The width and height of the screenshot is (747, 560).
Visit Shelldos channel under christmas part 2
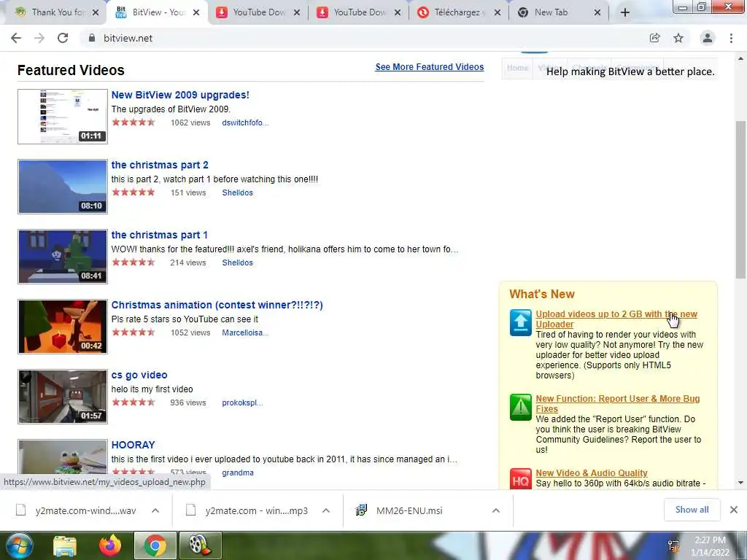(x=237, y=192)
